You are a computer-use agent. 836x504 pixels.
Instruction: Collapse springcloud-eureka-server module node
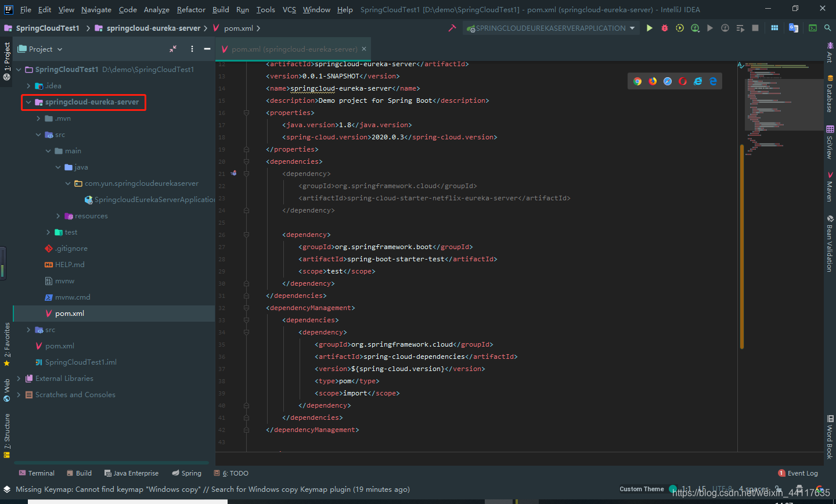[28, 102]
